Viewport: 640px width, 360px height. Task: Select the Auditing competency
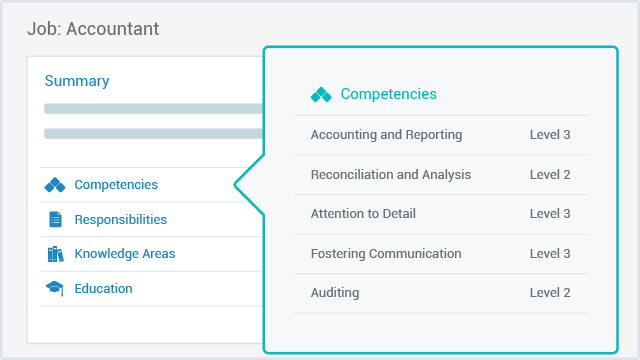pyautogui.click(x=335, y=293)
